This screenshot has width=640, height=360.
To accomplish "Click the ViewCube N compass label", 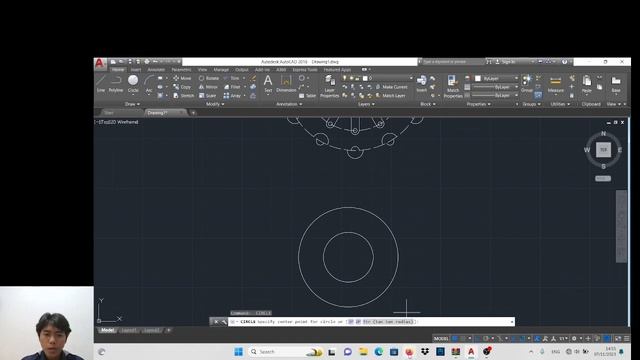I will [603, 133].
